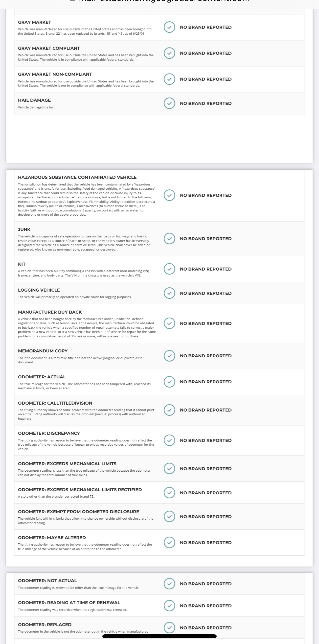Click the Odometer: Not Actual checkmark icon
319x644 pixels.
click(169, 584)
